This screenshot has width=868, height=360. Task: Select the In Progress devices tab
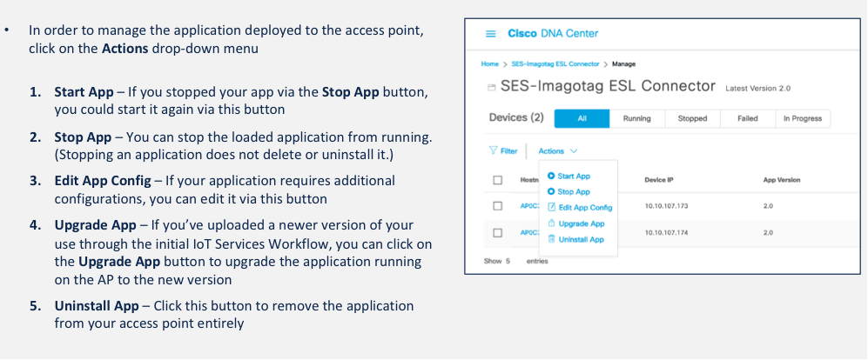[802, 119]
